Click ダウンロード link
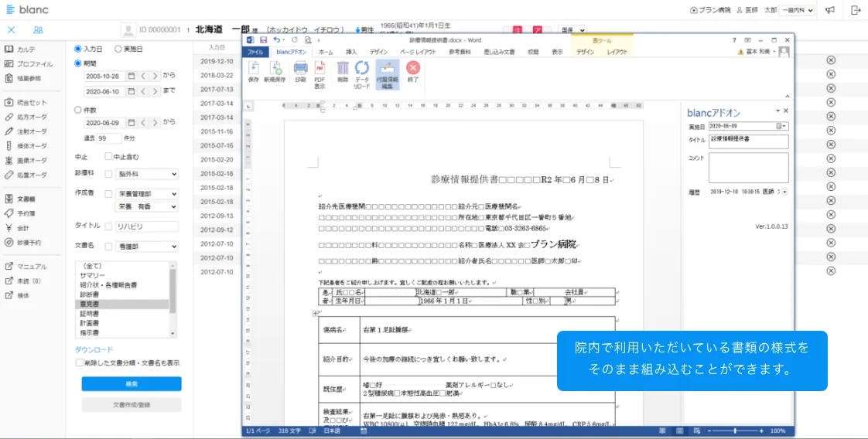The height and width of the screenshot is (439, 868). 94,349
